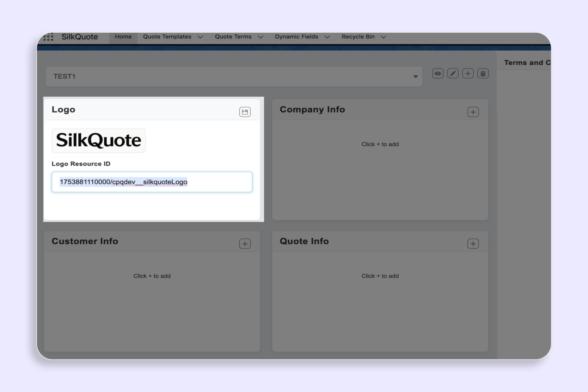Add content to Company Info section
Screen dimensions: 588x392
click(473, 112)
